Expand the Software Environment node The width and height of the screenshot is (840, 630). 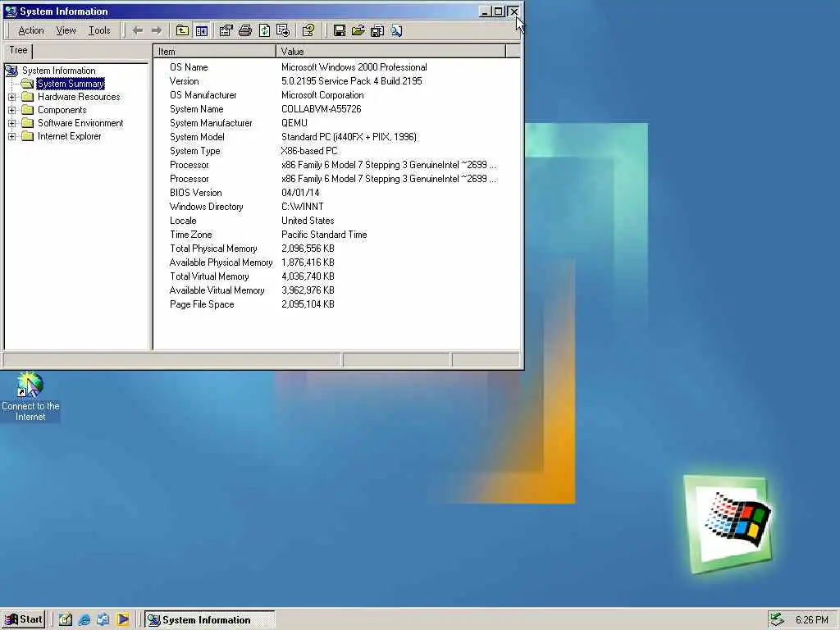[x=11, y=123]
